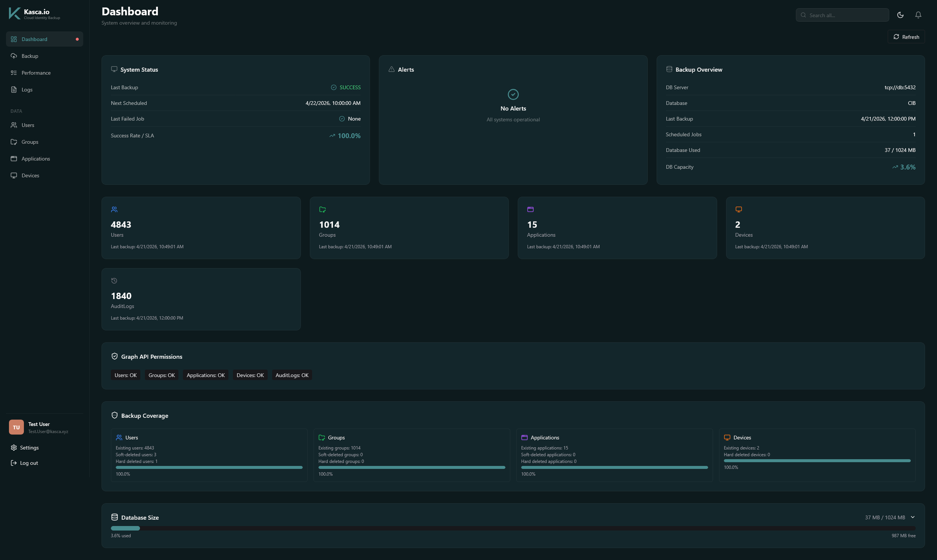Click the Groups icon in Backup Coverage
Image resolution: width=937 pixels, height=560 pixels.
[x=322, y=437]
